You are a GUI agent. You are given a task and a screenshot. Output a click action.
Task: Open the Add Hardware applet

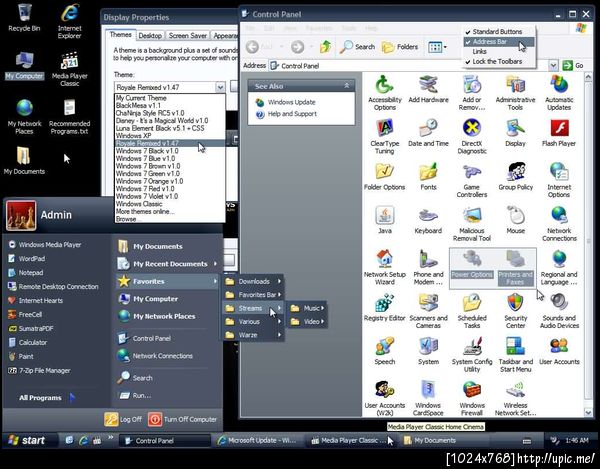(428, 90)
